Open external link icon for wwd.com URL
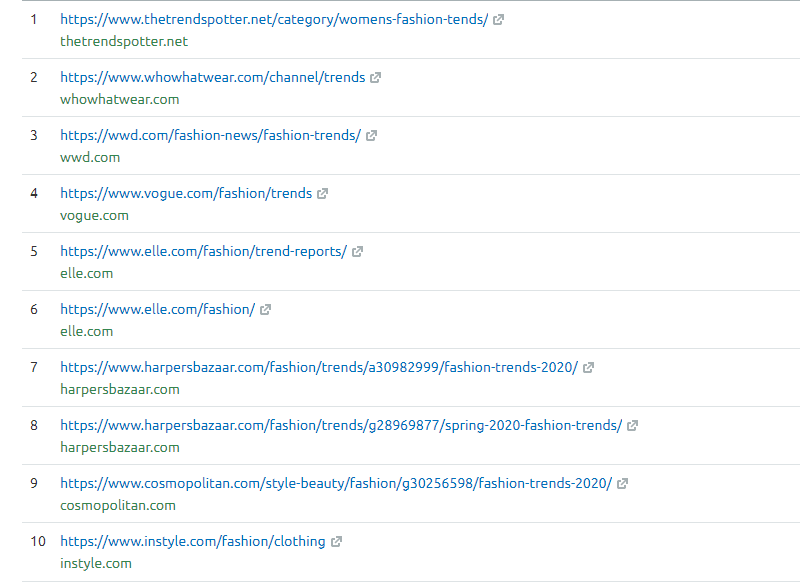 (371, 136)
